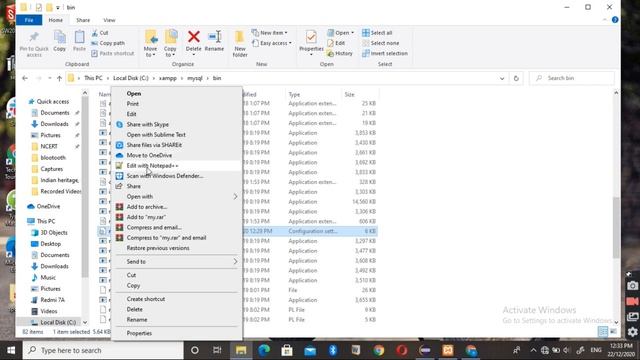640x360 pixels.
Task: Select Create shortcut in context menu
Action: tap(177, 299)
